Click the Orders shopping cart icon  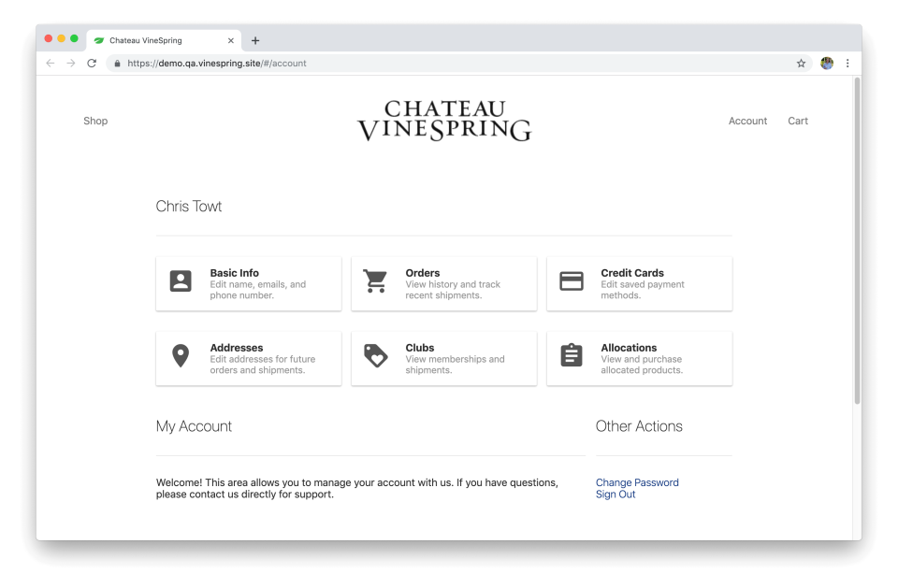pos(376,281)
